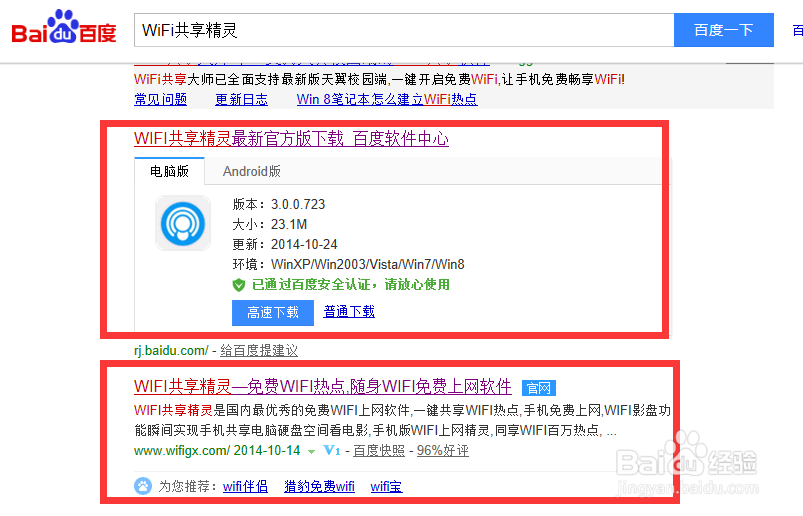Open www.wifigx.com address link

click(182, 451)
